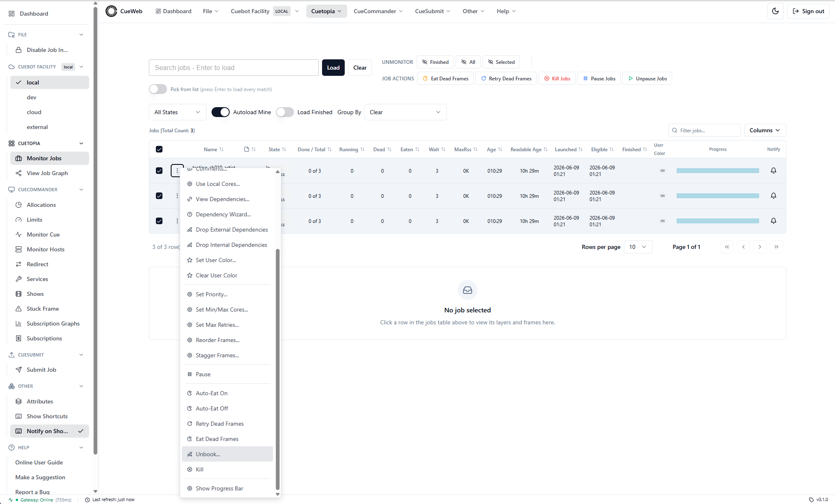Focus the Search jobs input field

[x=233, y=68]
